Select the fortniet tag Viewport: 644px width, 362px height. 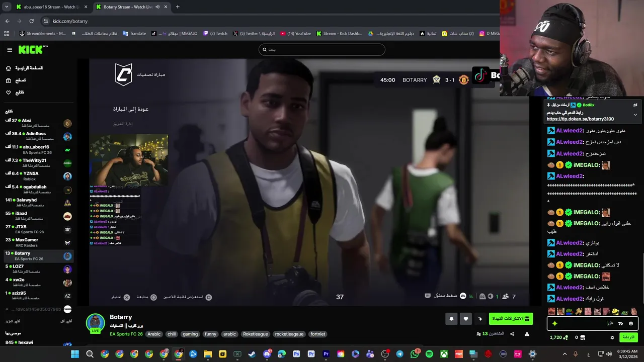tap(318, 334)
